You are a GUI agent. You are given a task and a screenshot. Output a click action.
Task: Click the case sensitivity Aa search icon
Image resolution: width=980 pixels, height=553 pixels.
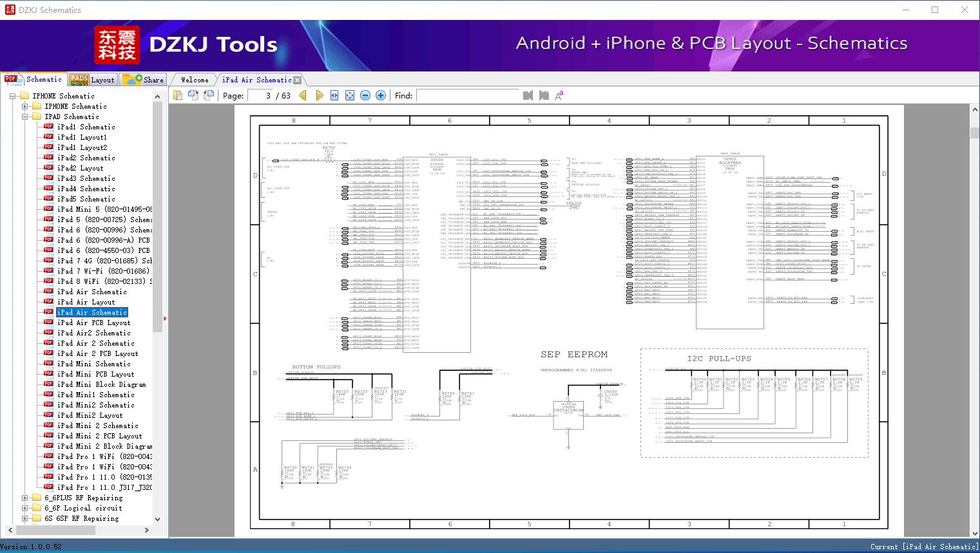point(559,95)
